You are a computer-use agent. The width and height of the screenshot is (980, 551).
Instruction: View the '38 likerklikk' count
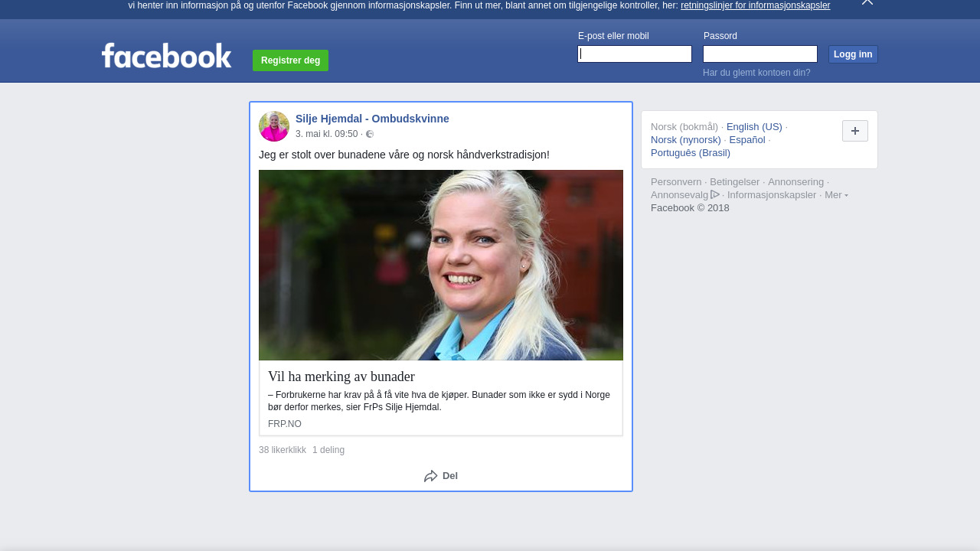(283, 450)
